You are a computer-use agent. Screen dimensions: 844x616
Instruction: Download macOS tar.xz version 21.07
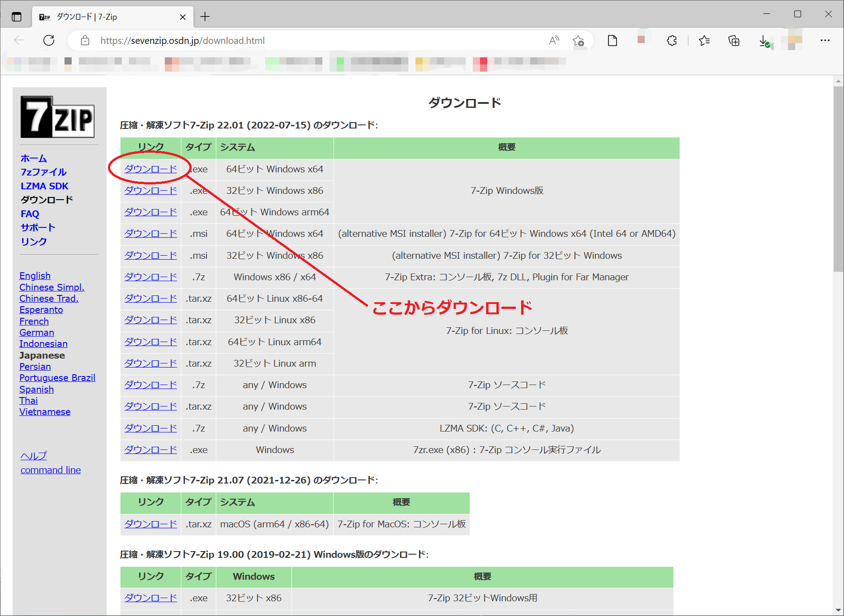(x=150, y=524)
